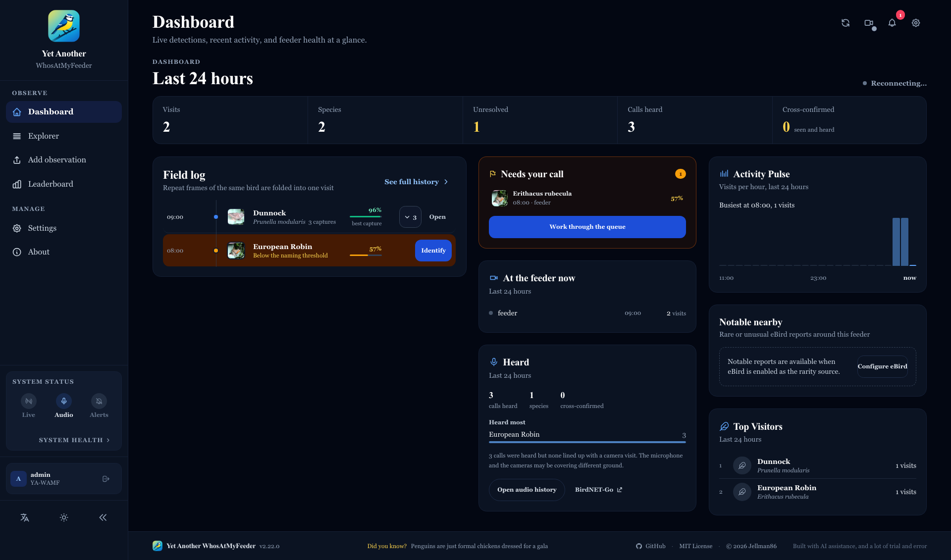Open See full history link

coord(416,182)
